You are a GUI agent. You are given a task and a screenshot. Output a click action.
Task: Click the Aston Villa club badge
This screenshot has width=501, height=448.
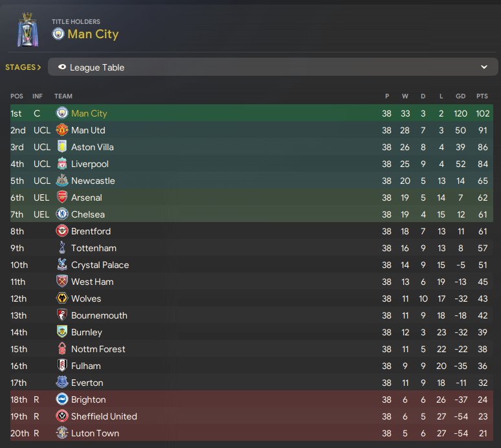62,147
